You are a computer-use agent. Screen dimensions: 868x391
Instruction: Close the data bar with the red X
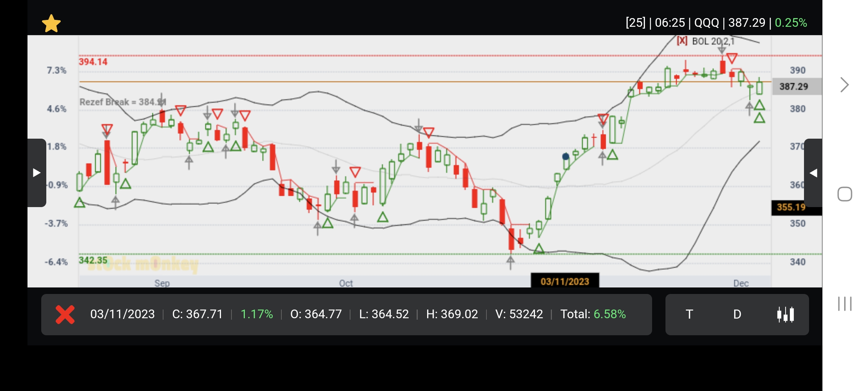65,314
